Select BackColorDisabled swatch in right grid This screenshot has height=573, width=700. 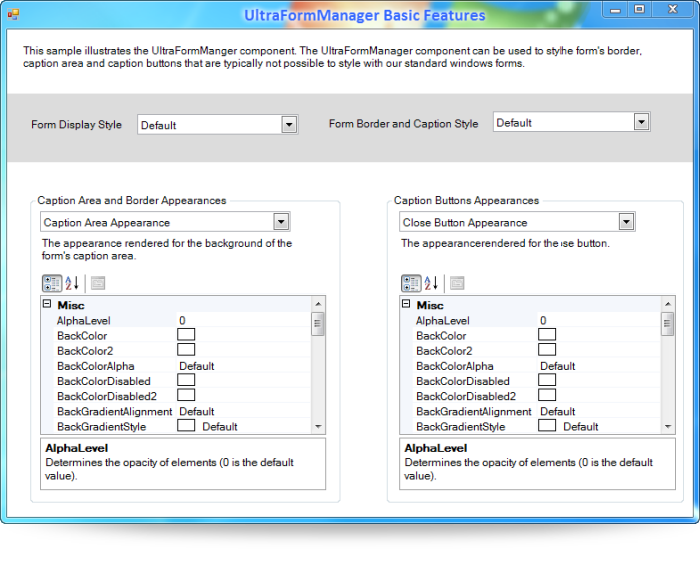pos(547,380)
